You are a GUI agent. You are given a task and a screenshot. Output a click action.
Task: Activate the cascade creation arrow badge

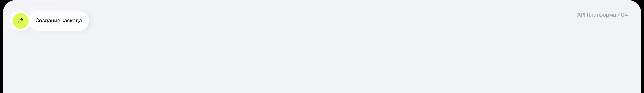pos(21,21)
